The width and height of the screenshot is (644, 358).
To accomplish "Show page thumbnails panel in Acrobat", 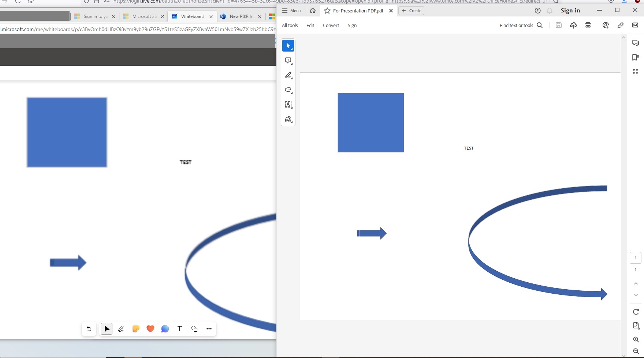I will 636,72.
